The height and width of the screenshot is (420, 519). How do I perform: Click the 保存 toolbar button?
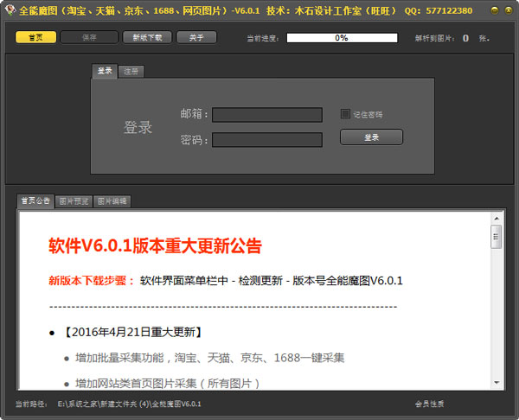[89, 37]
